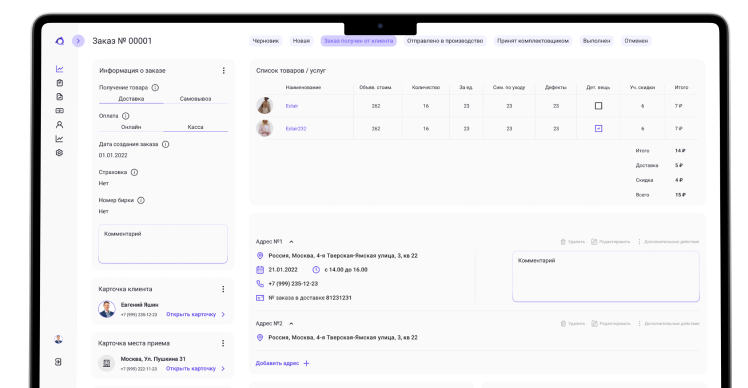Collapse the Адрес №2 section chevron
The height and width of the screenshot is (388, 748).
[291, 324]
